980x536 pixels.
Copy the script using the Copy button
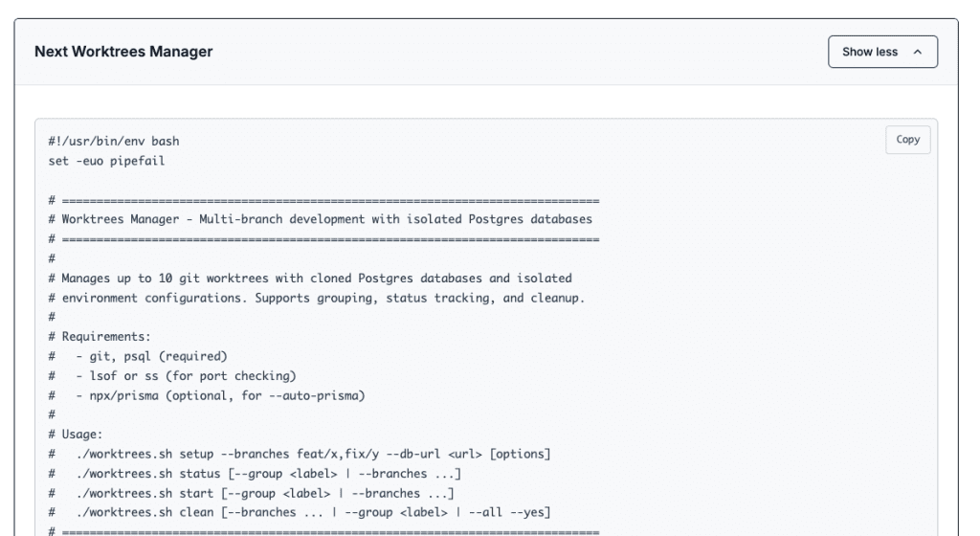[x=907, y=140]
